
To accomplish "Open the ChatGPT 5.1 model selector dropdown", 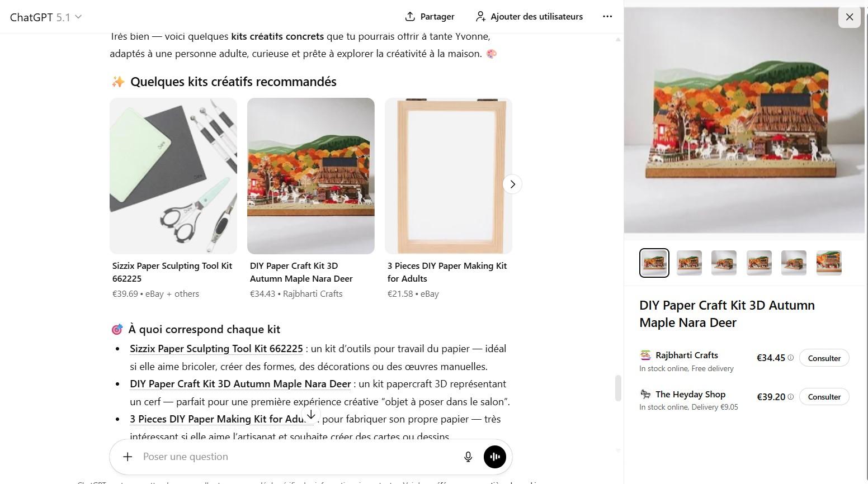I will click(x=46, y=17).
